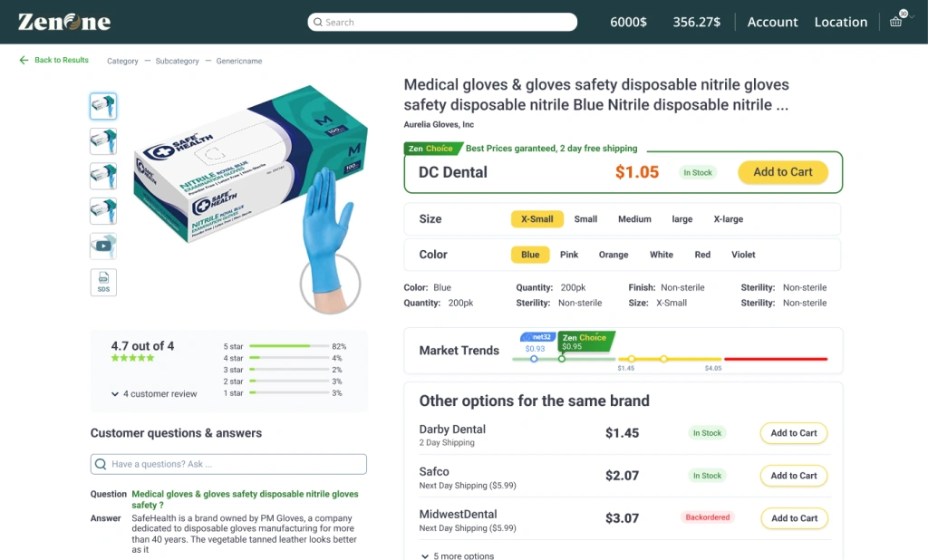The image size is (928, 560).
Task: Open the cart dropdown chevron
Action: click(x=912, y=17)
